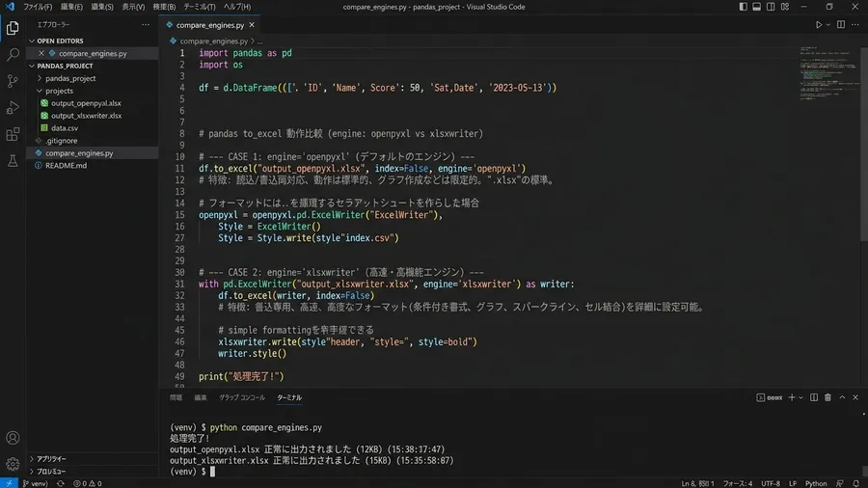Click the code minimap preview
The width and height of the screenshot is (868, 488).
pyautogui.click(x=828, y=73)
